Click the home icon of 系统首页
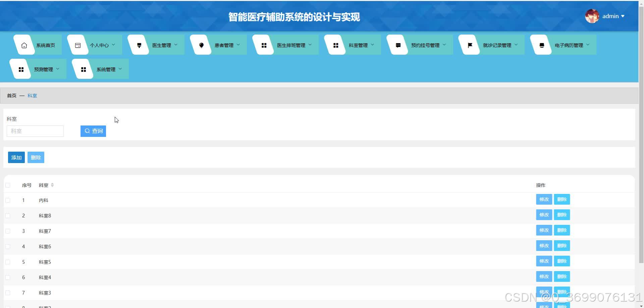The height and width of the screenshot is (308, 644). pyautogui.click(x=24, y=45)
